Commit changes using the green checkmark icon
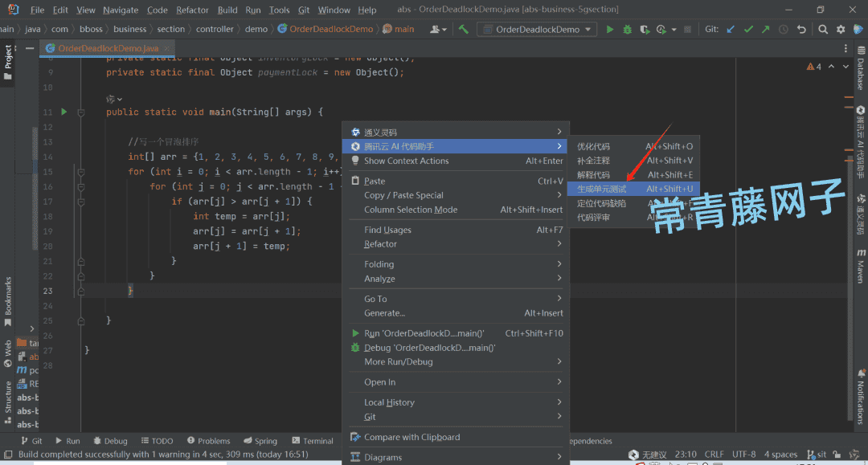 pos(748,29)
